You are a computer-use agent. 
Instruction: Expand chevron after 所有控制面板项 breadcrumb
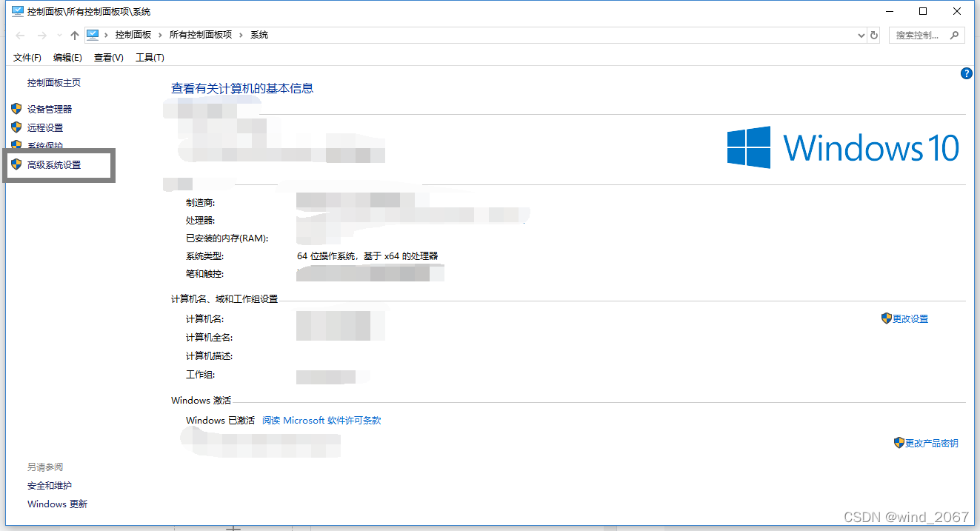pos(241,35)
